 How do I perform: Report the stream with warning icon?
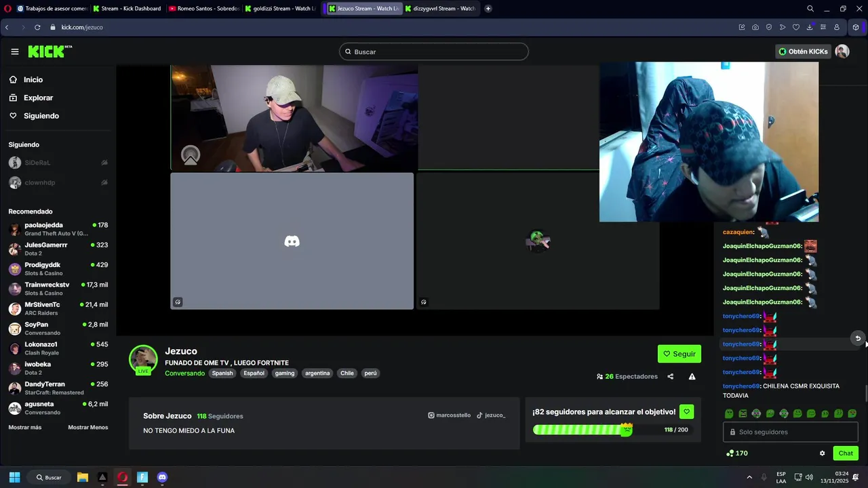click(x=692, y=376)
